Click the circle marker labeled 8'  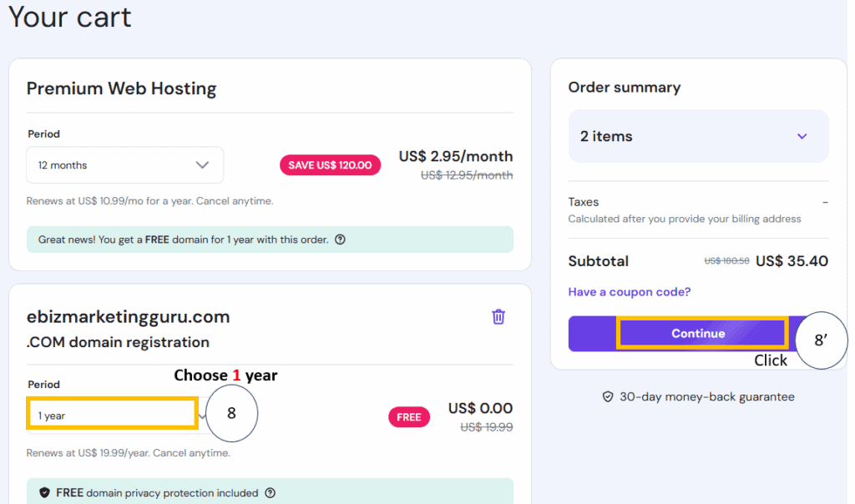(x=821, y=340)
